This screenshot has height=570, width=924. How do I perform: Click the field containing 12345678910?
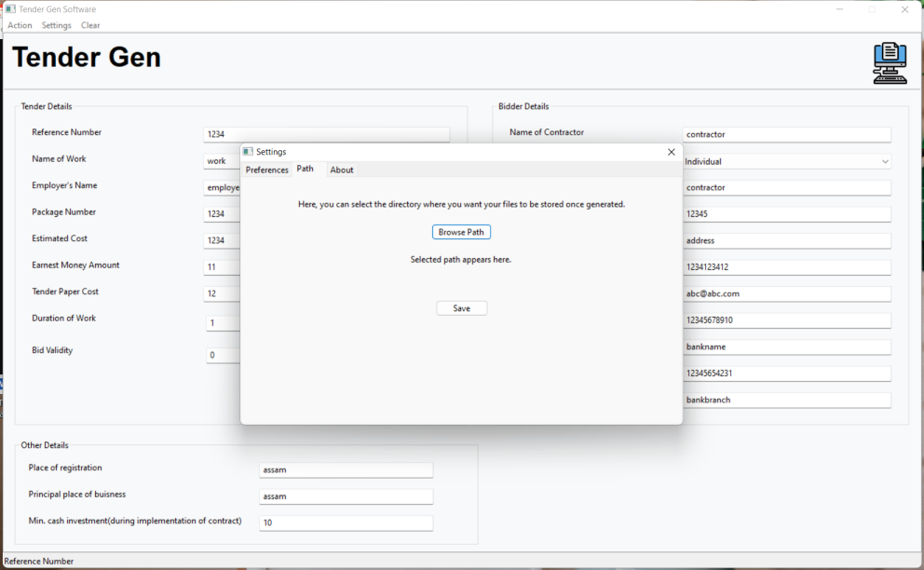(x=787, y=320)
